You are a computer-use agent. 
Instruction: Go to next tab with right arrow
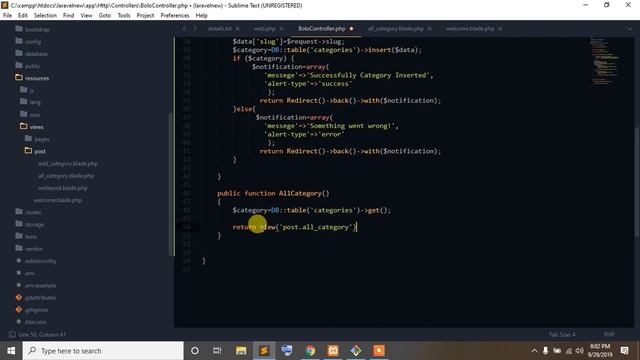pos(195,29)
